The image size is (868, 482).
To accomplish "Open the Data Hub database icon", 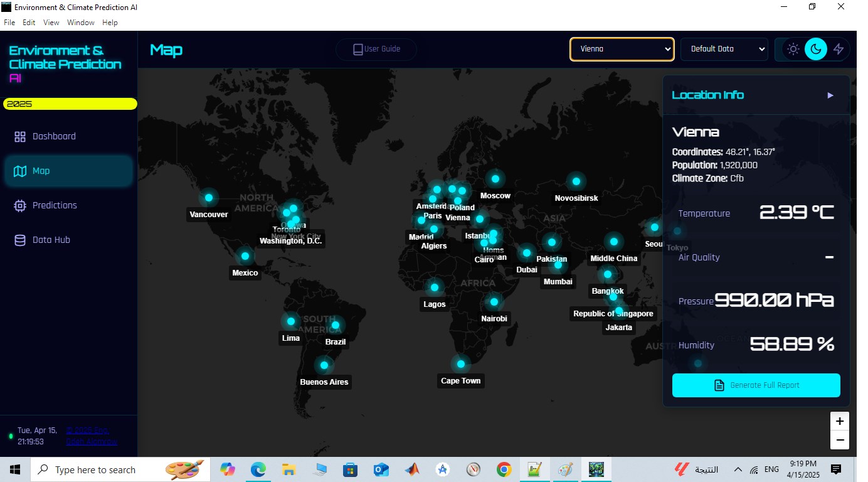I will point(20,240).
